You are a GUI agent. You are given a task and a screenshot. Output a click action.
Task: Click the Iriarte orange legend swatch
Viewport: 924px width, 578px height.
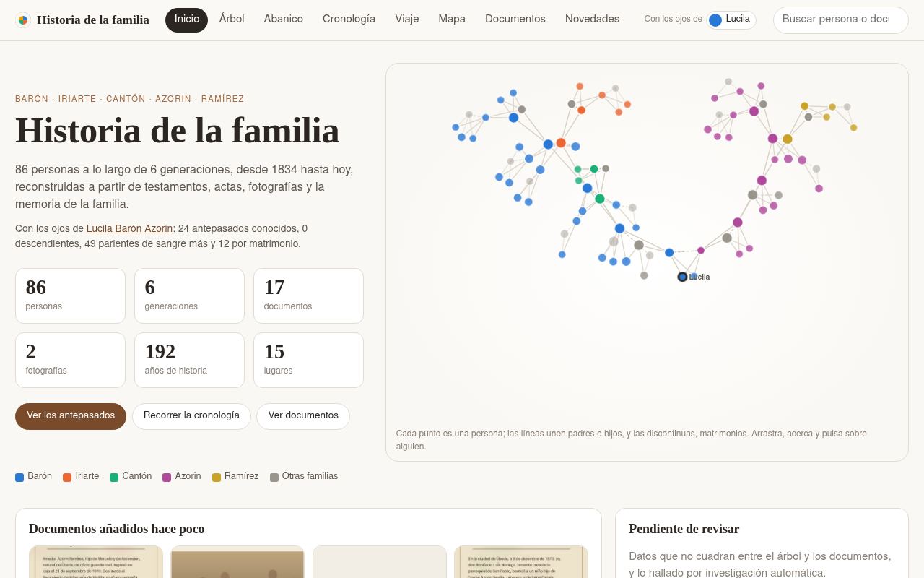pyautogui.click(x=67, y=478)
